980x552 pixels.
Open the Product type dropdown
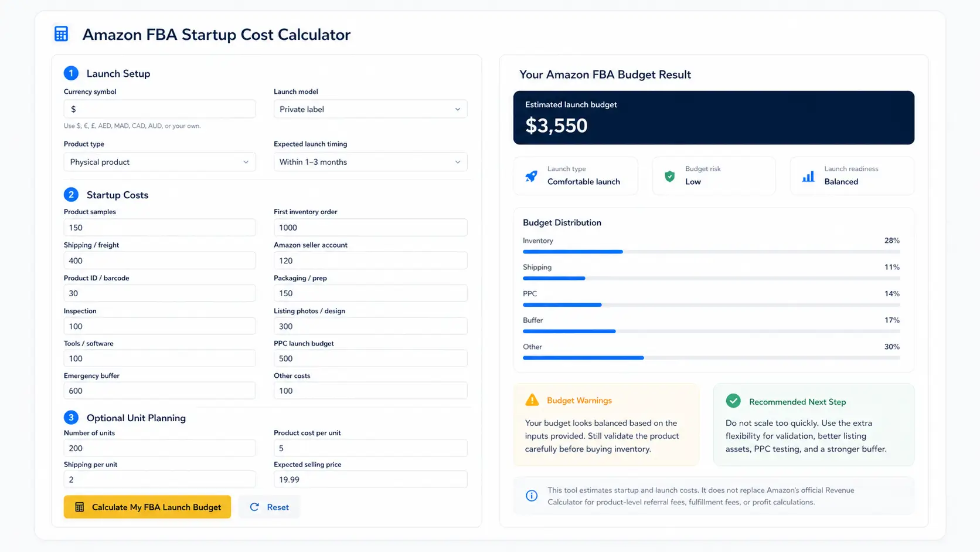pos(159,162)
